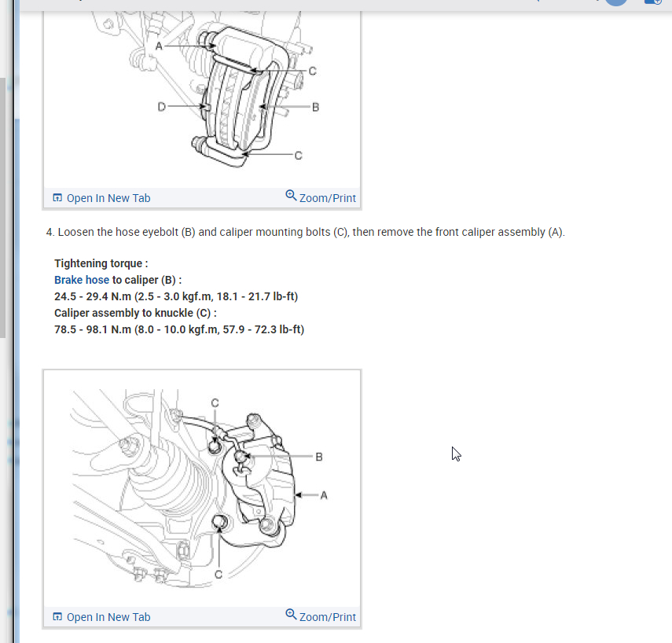672x643 pixels.
Task: Click the vertical scrollbar thumb on left edge
Action: click(x=2, y=208)
